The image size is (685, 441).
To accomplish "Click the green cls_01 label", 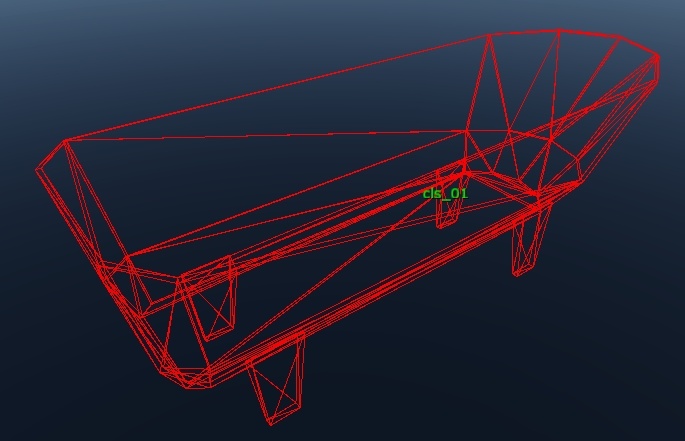I will (x=445, y=193).
